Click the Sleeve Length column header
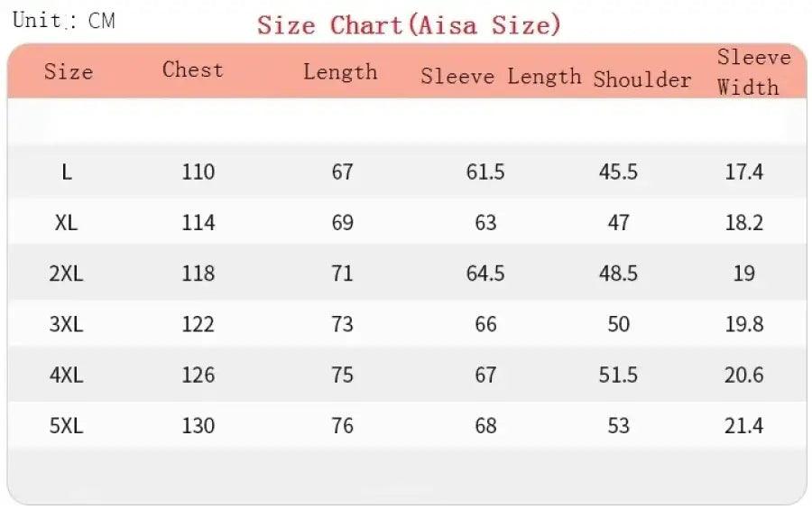 pos(501,76)
